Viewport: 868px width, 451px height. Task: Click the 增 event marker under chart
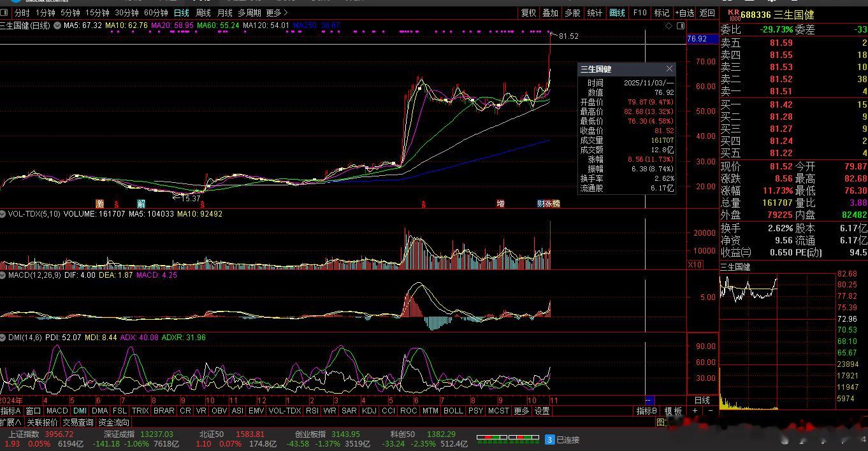tap(500, 204)
